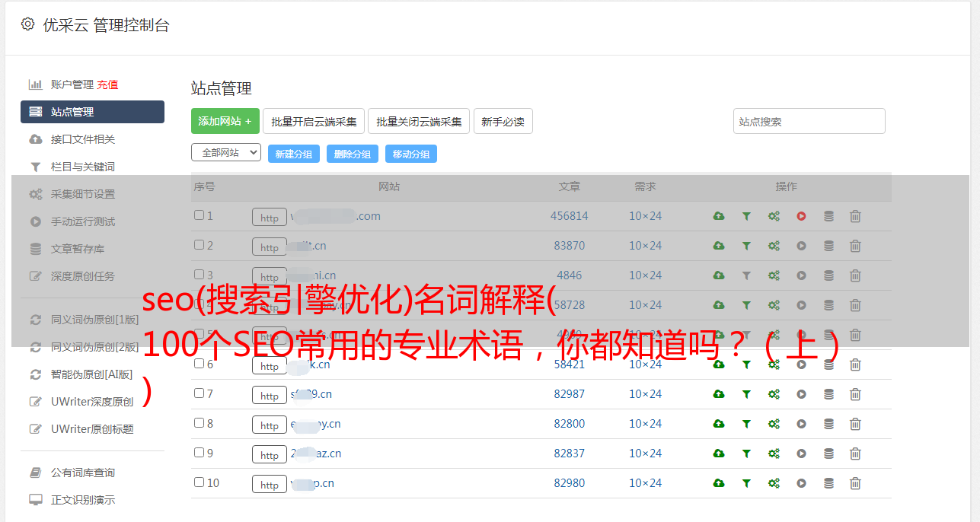
Task: Click the 批量关闭云端采集 button
Action: point(419,121)
